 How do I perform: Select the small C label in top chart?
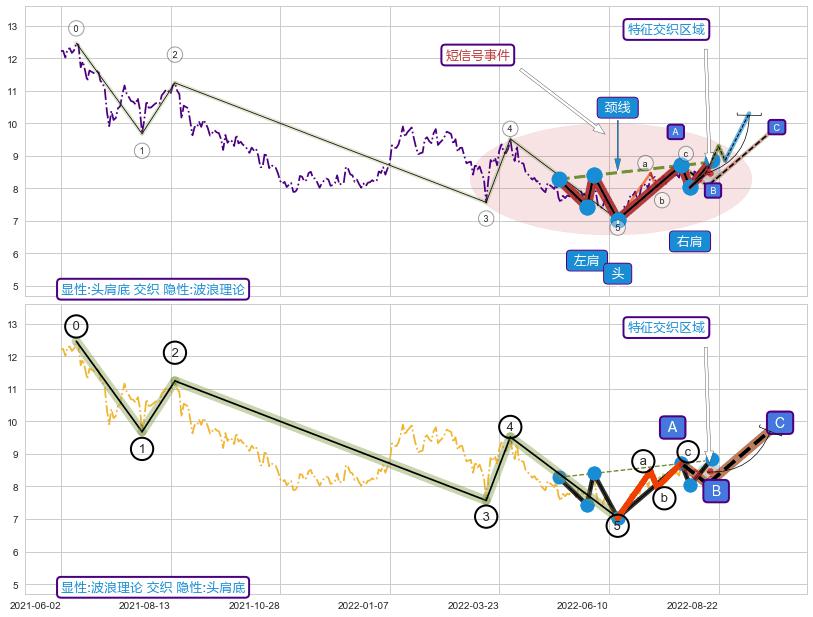coord(776,127)
